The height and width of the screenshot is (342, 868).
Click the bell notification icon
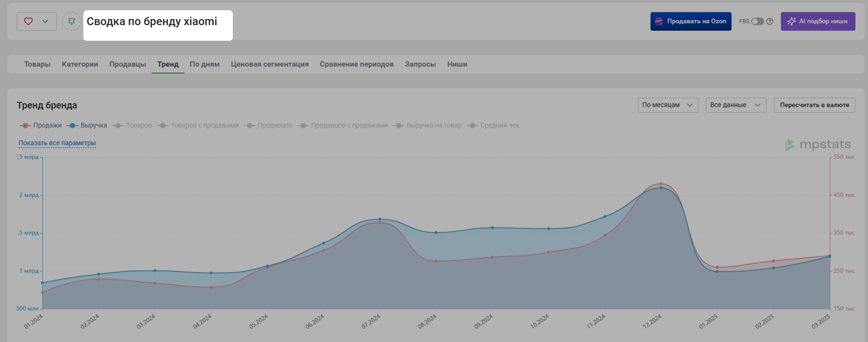coord(72,21)
